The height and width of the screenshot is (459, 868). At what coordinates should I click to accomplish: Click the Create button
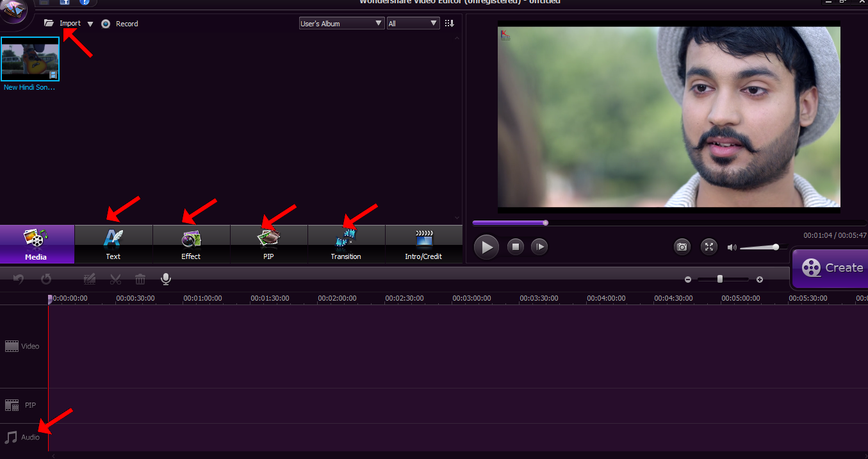click(x=830, y=268)
